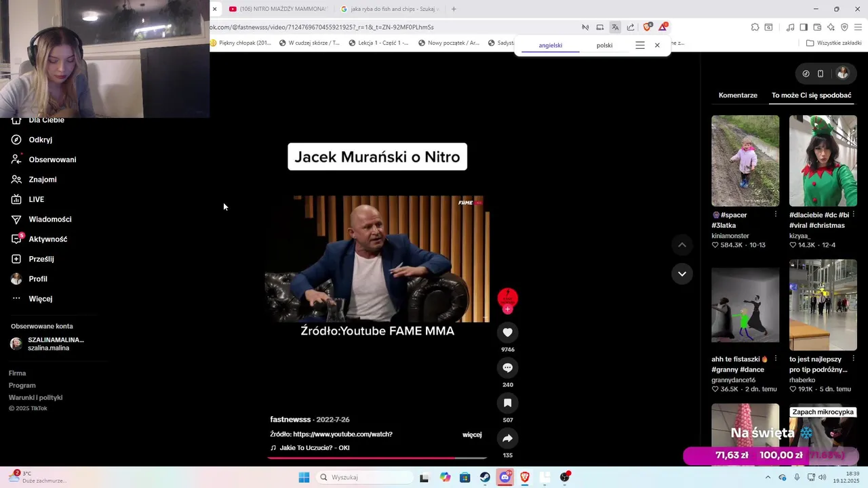This screenshot has width=868, height=488.
Task: Click the Brave Shields lion icon
Action: (647, 27)
